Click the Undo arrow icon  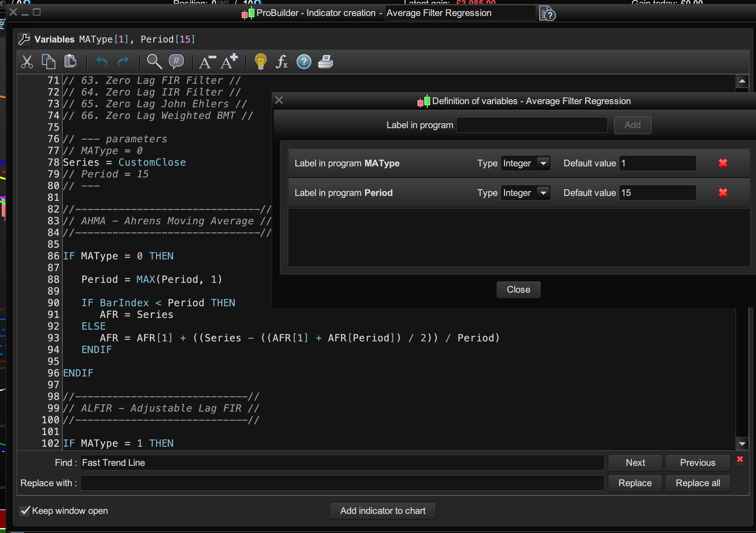pos(102,62)
